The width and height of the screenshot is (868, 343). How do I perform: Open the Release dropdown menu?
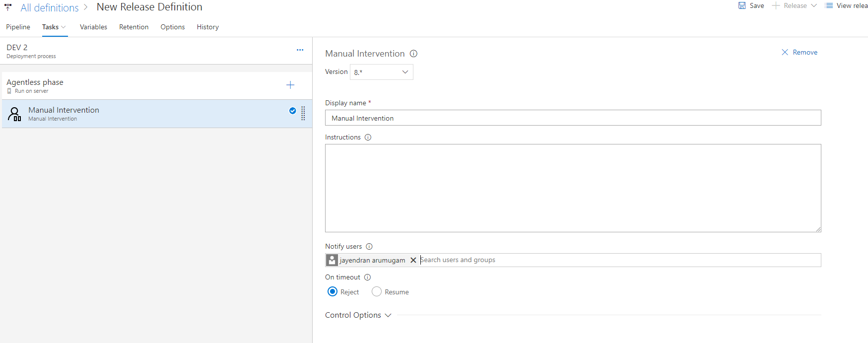pyautogui.click(x=813, y=6)
